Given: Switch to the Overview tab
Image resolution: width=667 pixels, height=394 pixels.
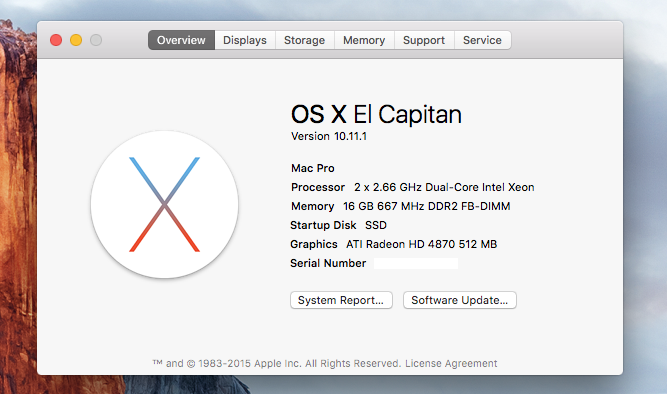Looking at the screenshot, I should tap(181, 40).
